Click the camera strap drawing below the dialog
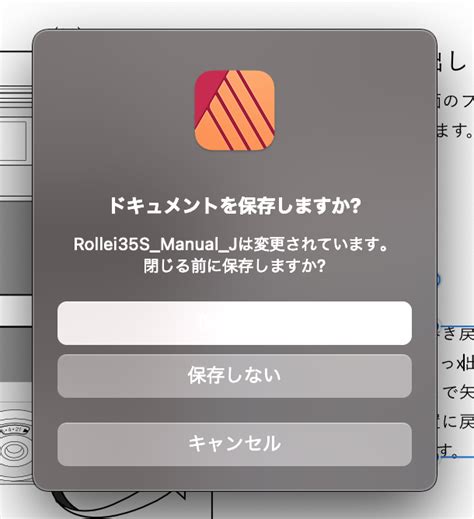The image size is (474, 519). tap(120, 505)
